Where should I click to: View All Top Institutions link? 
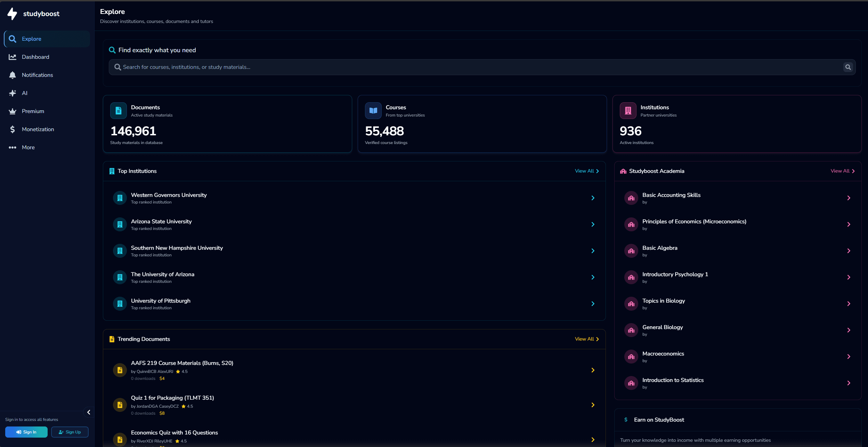[586, 171]
